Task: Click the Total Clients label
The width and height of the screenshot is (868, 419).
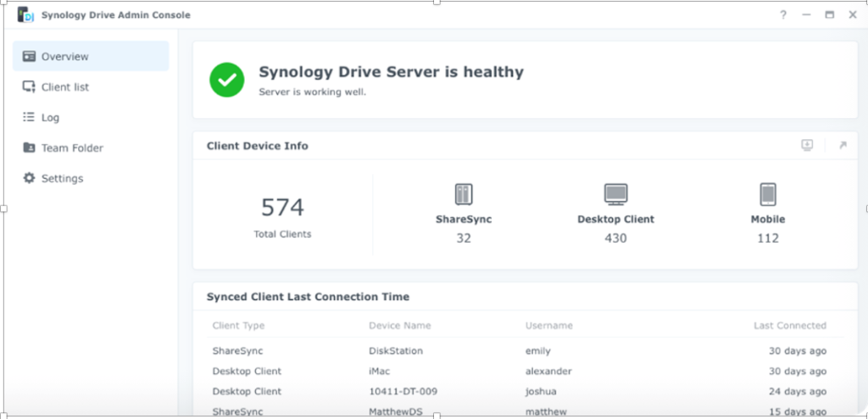Action: click(282, 234)
